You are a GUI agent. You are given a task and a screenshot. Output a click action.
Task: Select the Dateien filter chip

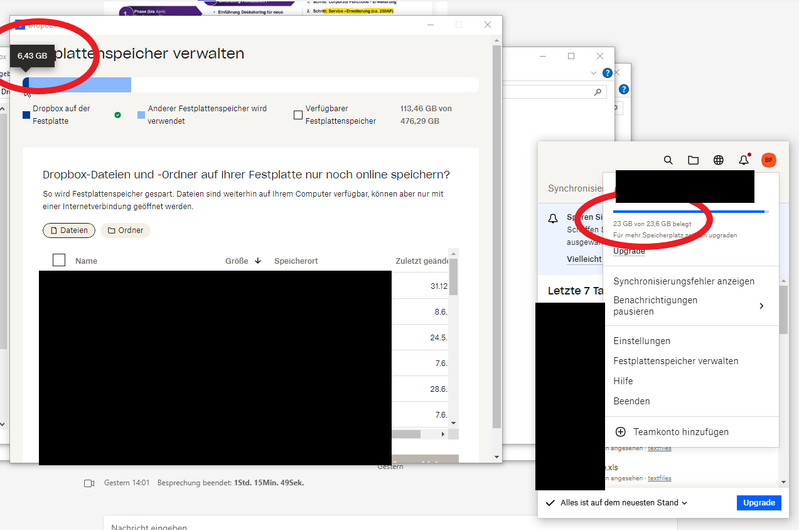[68, 230]
